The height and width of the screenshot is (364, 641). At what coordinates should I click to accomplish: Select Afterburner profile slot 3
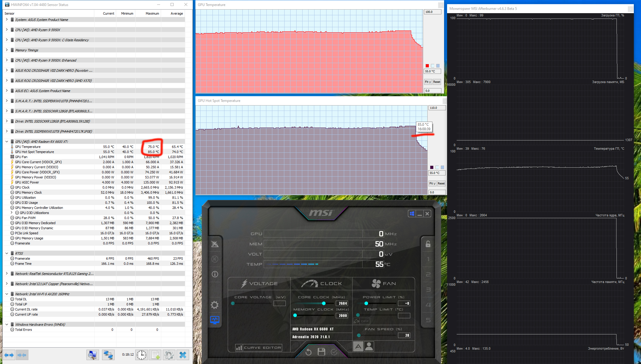click(428, 290)
